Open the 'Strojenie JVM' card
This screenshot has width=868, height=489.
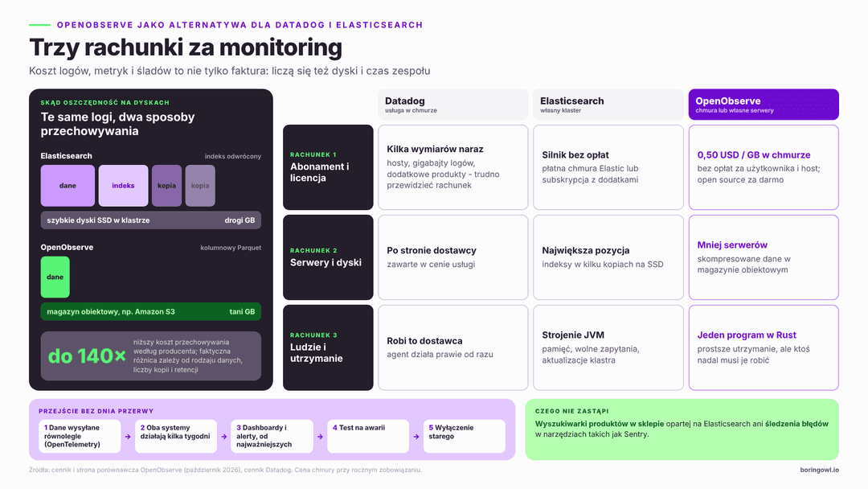click(x=608, y=347)
